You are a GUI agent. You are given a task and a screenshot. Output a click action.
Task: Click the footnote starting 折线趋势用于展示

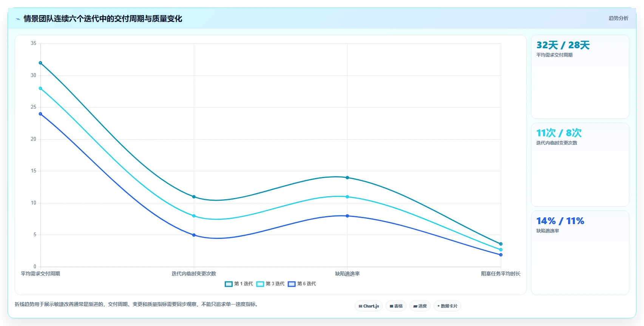coord(137,304)
